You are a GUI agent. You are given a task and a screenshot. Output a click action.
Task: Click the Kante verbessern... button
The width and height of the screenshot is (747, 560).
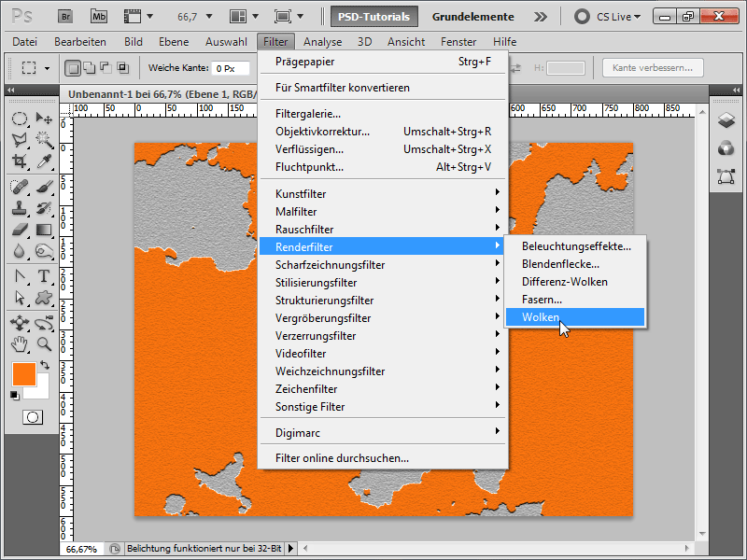(652, 68)
